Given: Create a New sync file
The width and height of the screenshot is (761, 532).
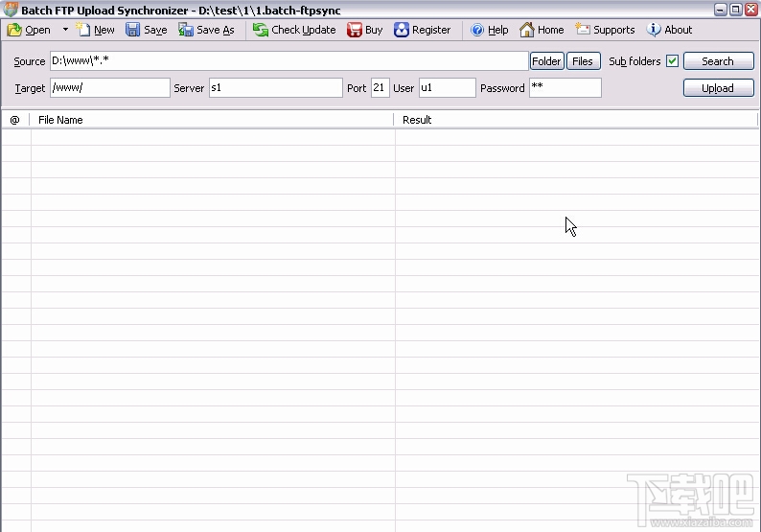Looking at the screenshot, I should point(95,30).
